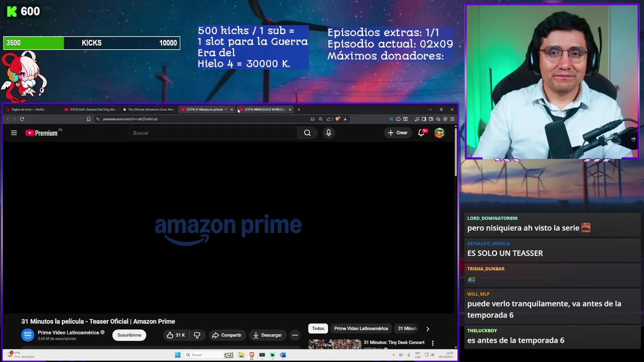
Task: Open the Prime Video channel avatar
Action: pos(28,335)
